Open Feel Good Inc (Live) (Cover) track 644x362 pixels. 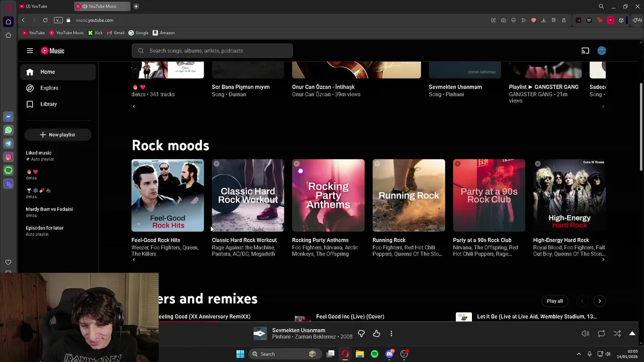point(350,317)
